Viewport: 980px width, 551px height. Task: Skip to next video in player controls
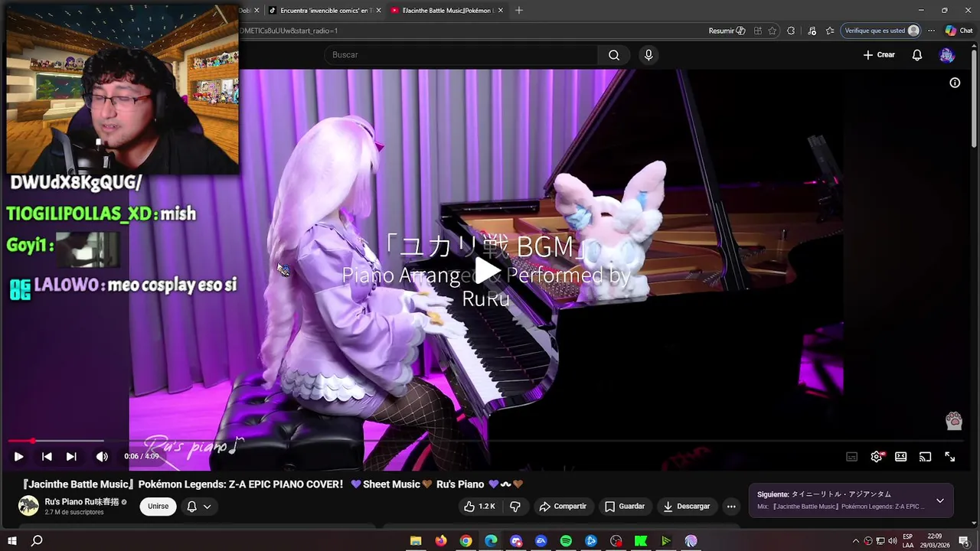(71, 457)
